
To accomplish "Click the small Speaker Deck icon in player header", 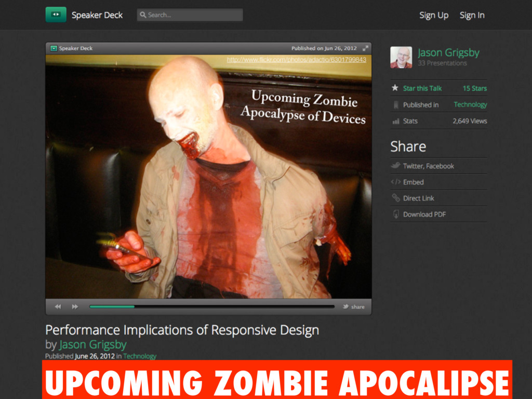I will click(54, 48).
